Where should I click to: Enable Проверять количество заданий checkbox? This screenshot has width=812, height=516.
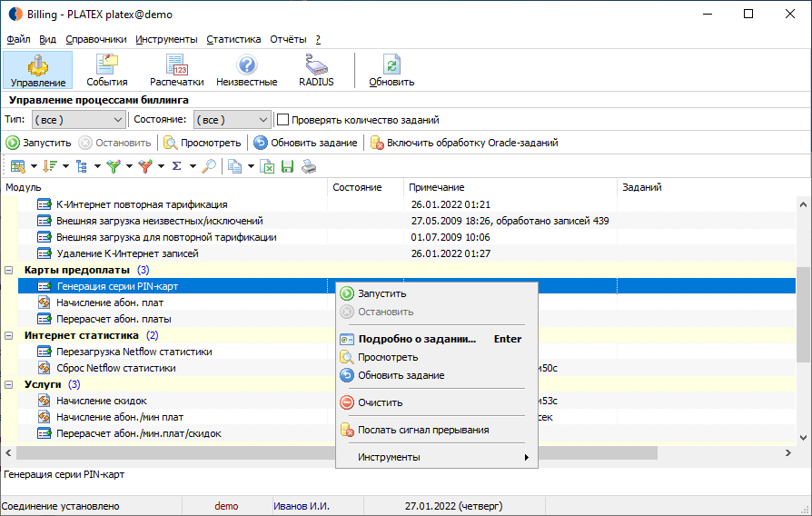pyautogui.click(x=282, y=120)
